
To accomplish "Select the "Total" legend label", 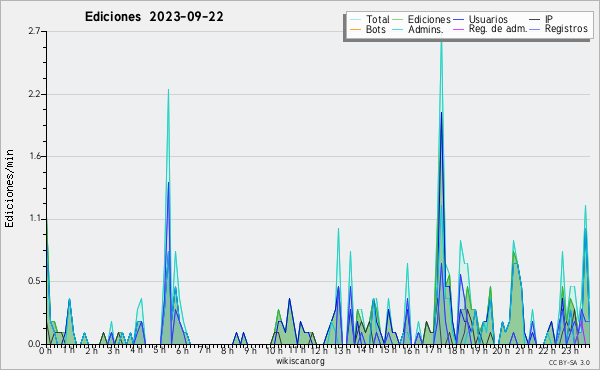I will click(x=378, y=19).
